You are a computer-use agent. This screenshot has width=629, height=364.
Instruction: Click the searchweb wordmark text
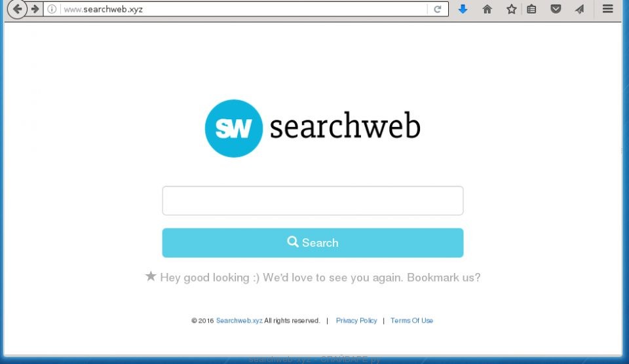(345, 126)
